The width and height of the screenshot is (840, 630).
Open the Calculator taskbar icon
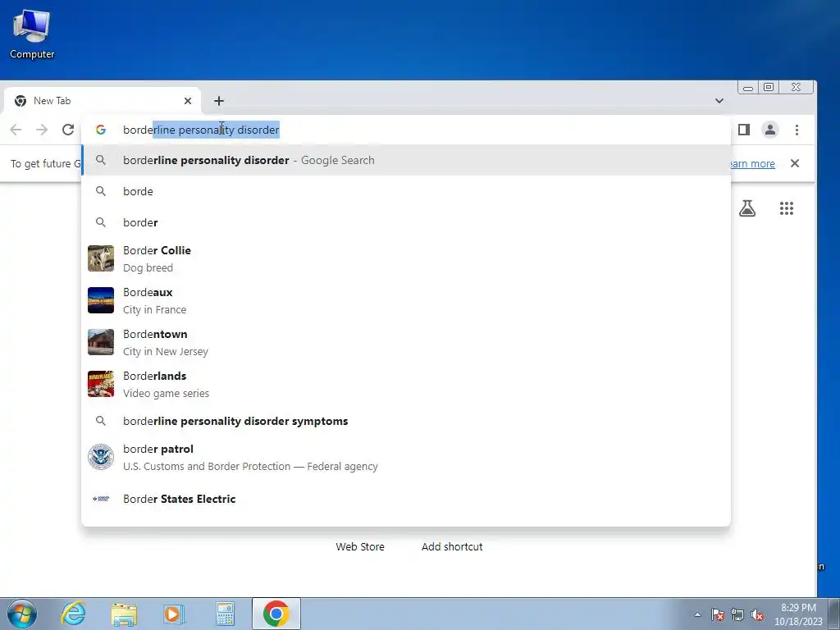point(225,614)
